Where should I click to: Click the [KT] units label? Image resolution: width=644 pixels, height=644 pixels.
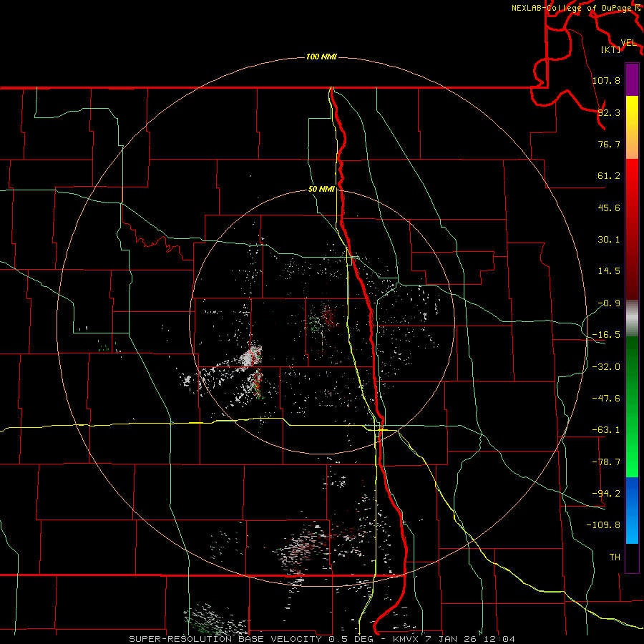(610, 49)
